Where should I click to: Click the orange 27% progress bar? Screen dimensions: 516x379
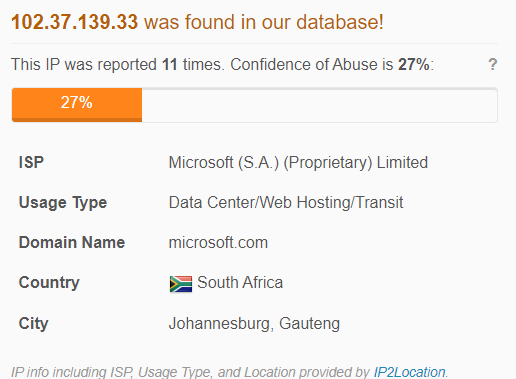(77, 105)
